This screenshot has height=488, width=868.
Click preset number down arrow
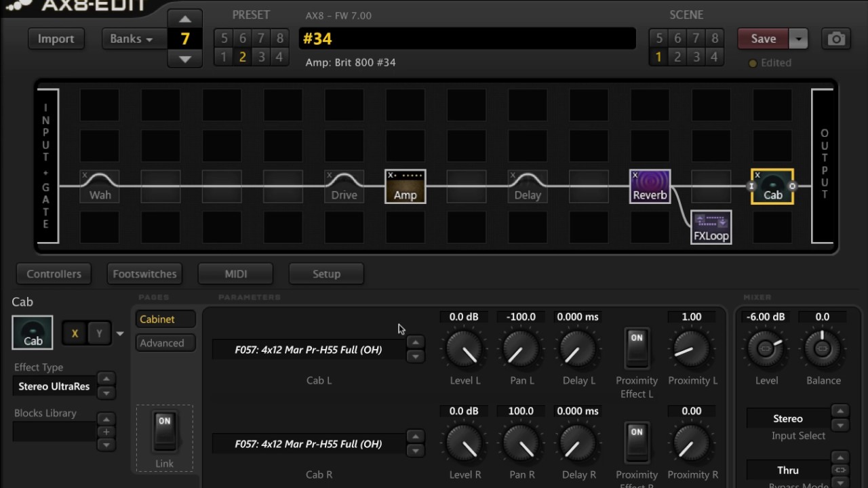(184, 59)
